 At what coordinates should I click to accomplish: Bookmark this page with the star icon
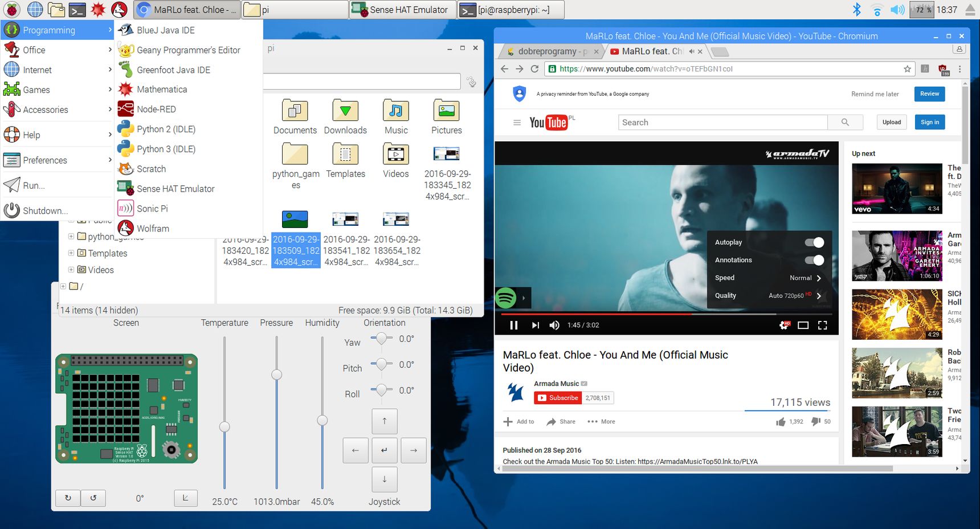pyautogui.click(x=907, y=69)
